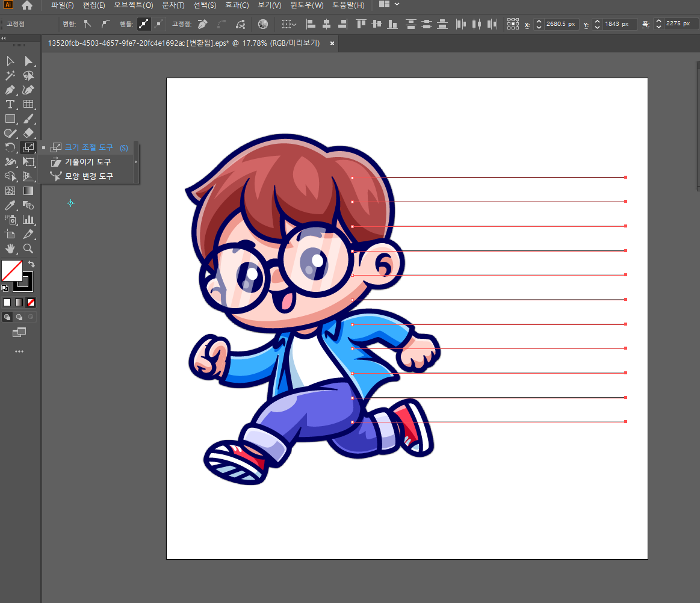Choose the Column Graph tool
700x603 pixels.
coord(28,220)
